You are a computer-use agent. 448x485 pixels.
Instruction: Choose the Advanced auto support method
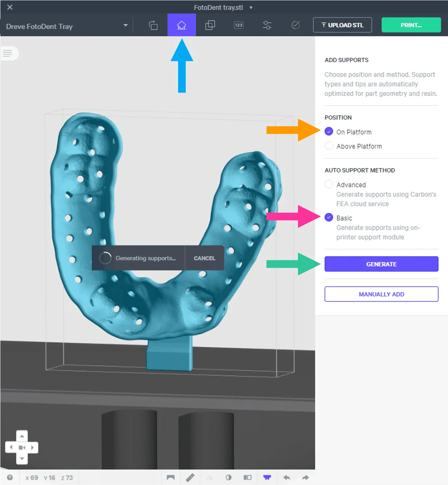(329, 184)
